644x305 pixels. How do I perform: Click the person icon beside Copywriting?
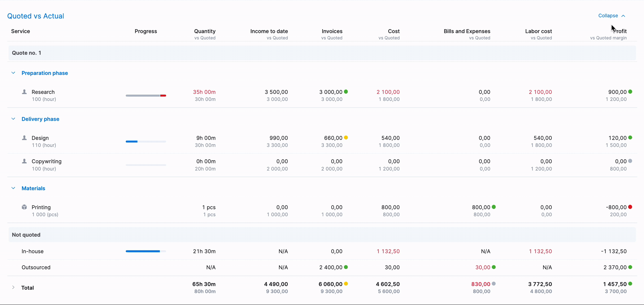point(24,161)
